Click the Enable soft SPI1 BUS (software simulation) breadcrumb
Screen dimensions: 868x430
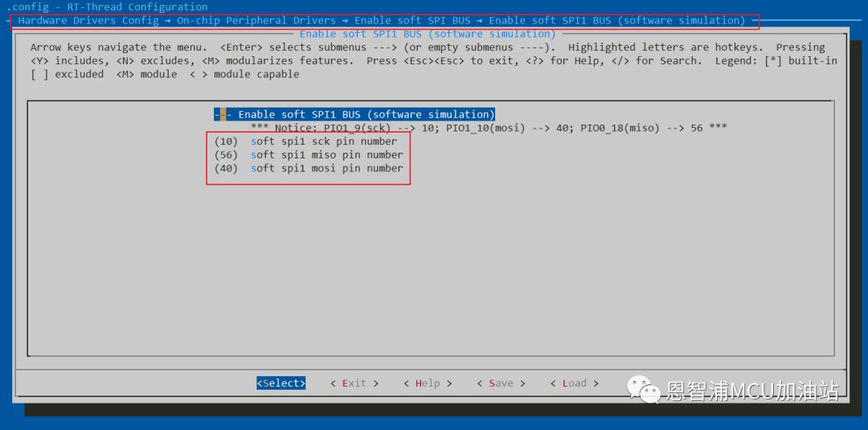click(x=617, y=20)
